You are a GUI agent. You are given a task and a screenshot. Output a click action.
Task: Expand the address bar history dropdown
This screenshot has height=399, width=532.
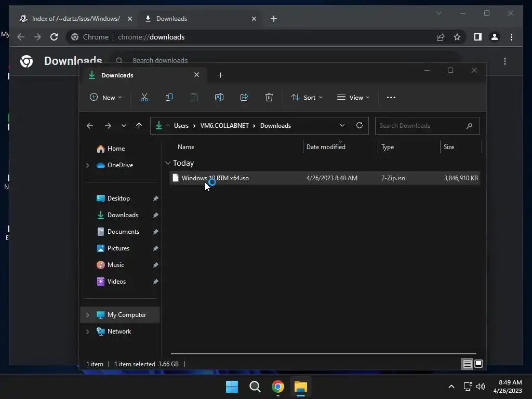(342, 125)
